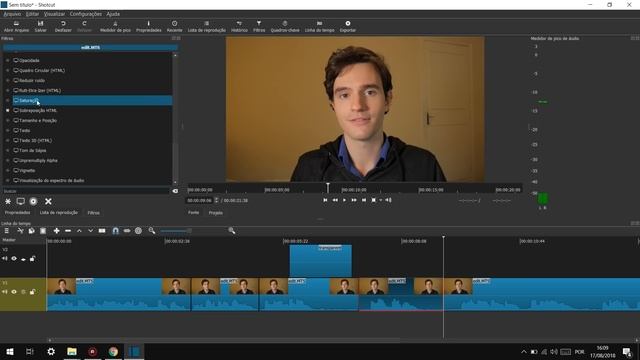The height and width of the screenshot is (360, 640).
Task: Open the Configurações menu
Action: pos(86,14)
